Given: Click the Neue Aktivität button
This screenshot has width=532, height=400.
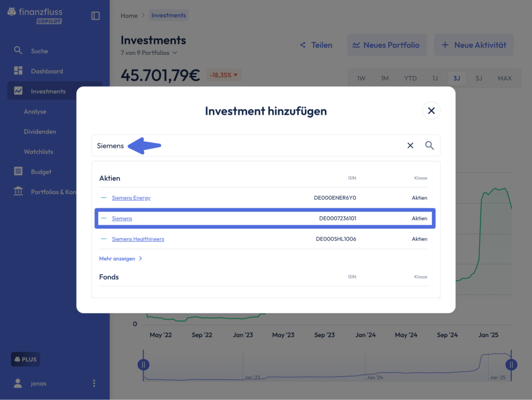Looking at the screenshot, I should [x=474, y=45].
